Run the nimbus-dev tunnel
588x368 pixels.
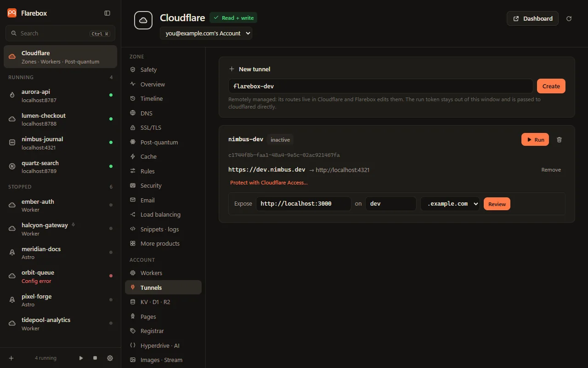tap(535, 139)
